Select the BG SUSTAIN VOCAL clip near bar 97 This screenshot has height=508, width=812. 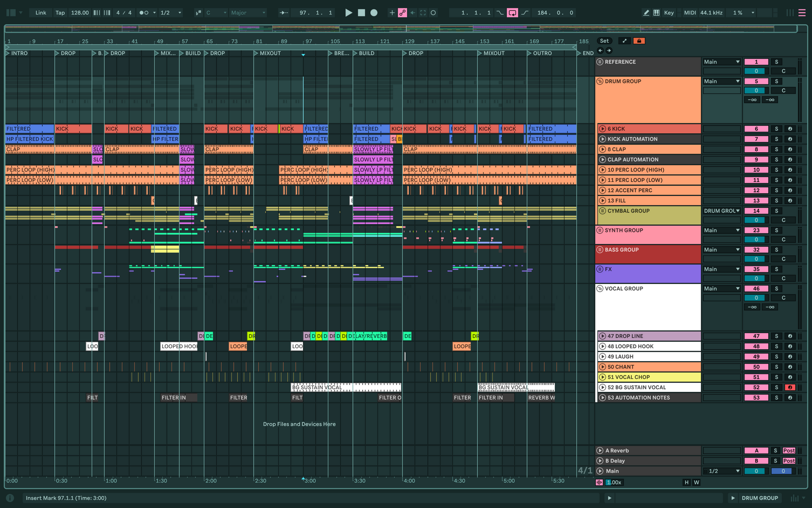(x=346, y=387)
